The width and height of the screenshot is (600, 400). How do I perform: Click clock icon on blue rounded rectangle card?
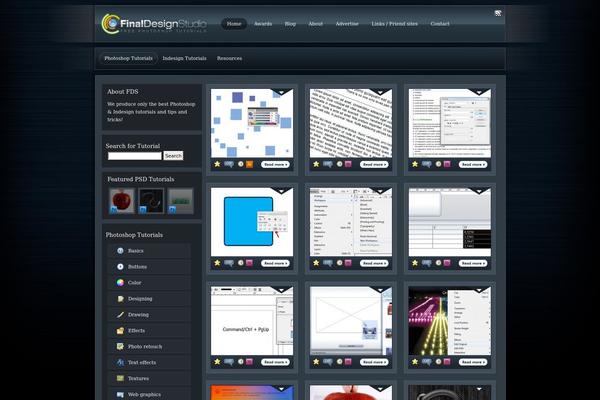(241, 263)
